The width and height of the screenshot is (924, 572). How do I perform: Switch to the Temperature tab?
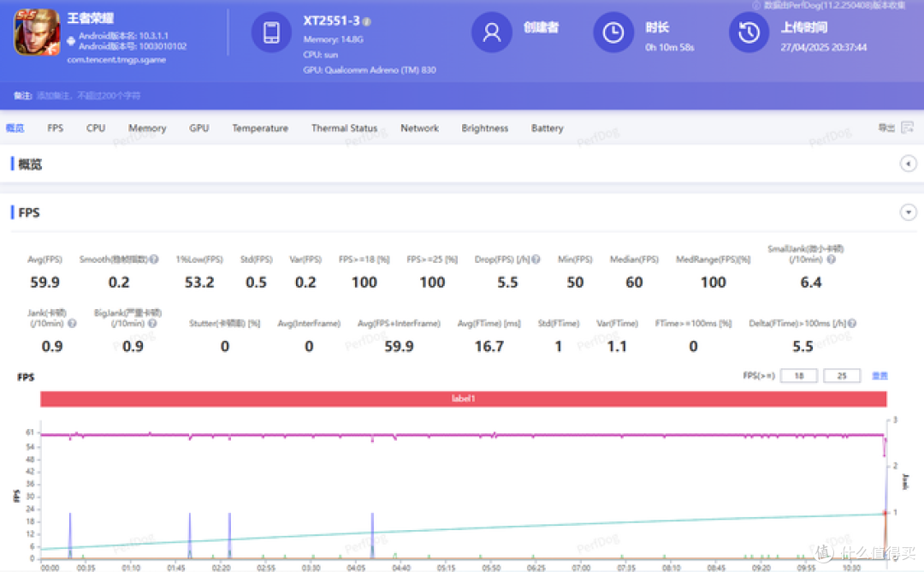(260, 128)
